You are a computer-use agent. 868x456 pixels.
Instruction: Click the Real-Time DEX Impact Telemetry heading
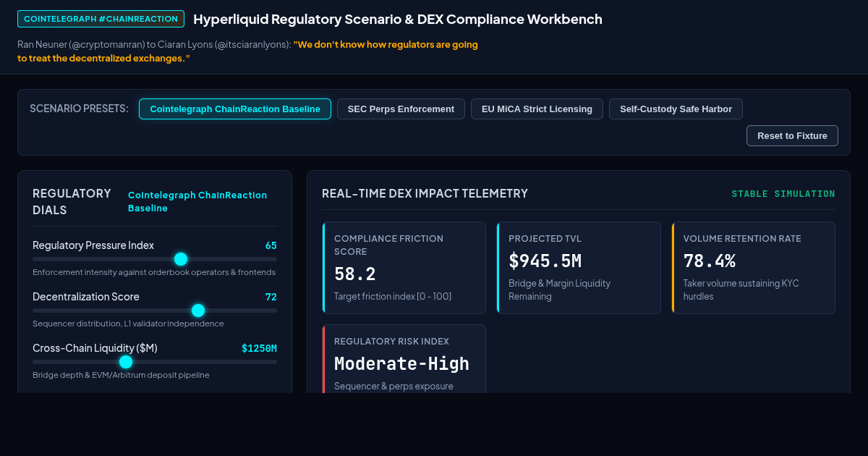pos(425,193)
